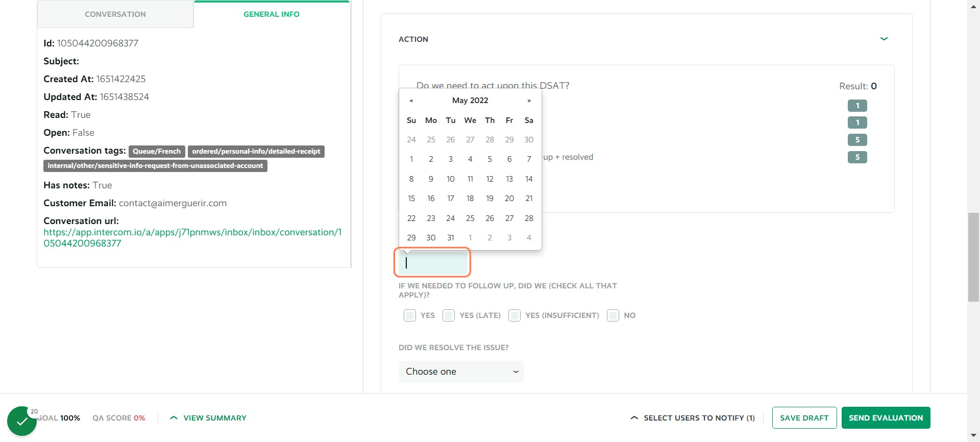980x442 pixels.
Task: Select May 28 in the date picker
Action: point(529,218)
